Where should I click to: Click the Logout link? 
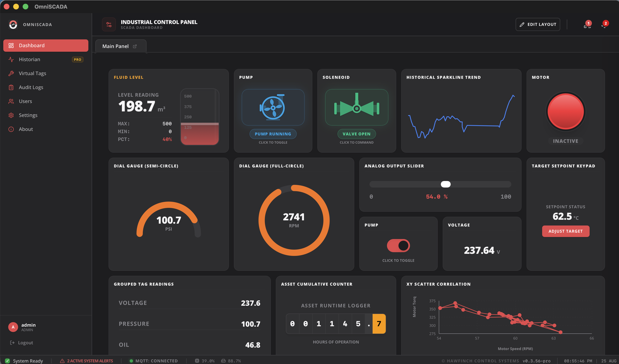(22, 343)
